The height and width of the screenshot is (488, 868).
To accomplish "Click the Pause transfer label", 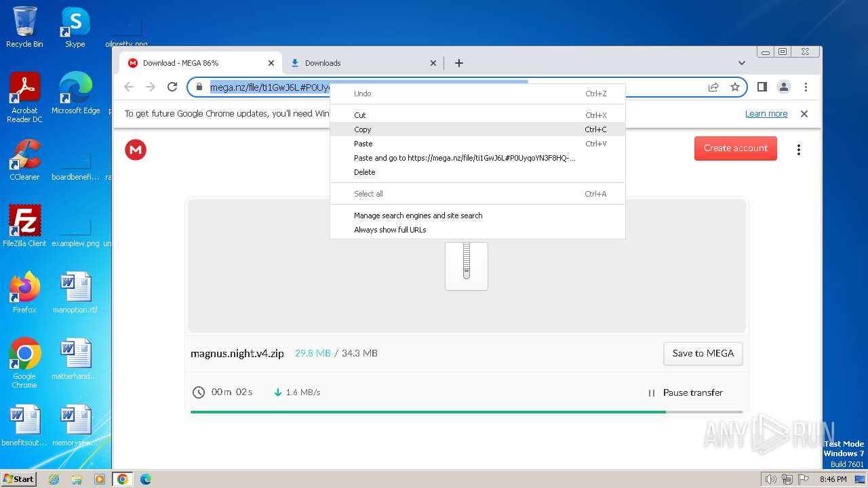I will 693,393.
